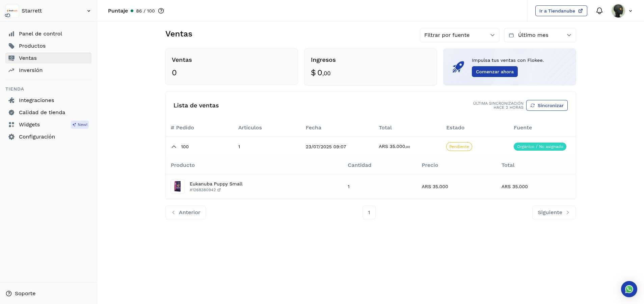Click the user profile avatar
Viewport: 644px width, 304px height.
tap(618, 11)
